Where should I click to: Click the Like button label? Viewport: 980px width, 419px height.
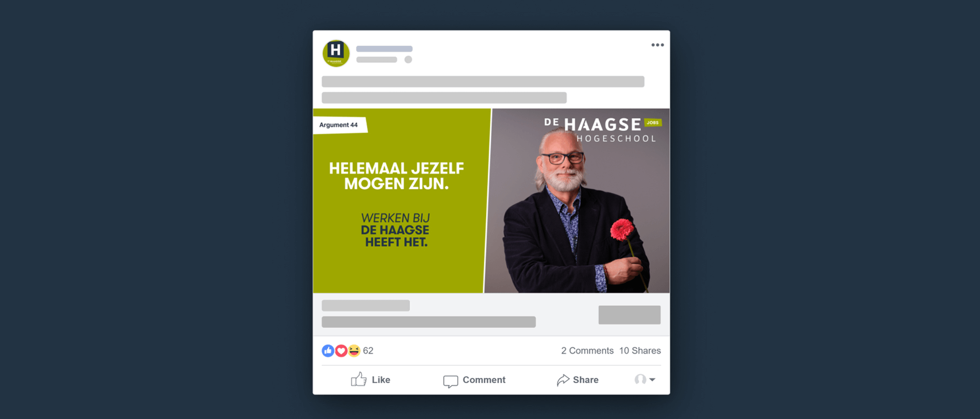coord(381,380)
